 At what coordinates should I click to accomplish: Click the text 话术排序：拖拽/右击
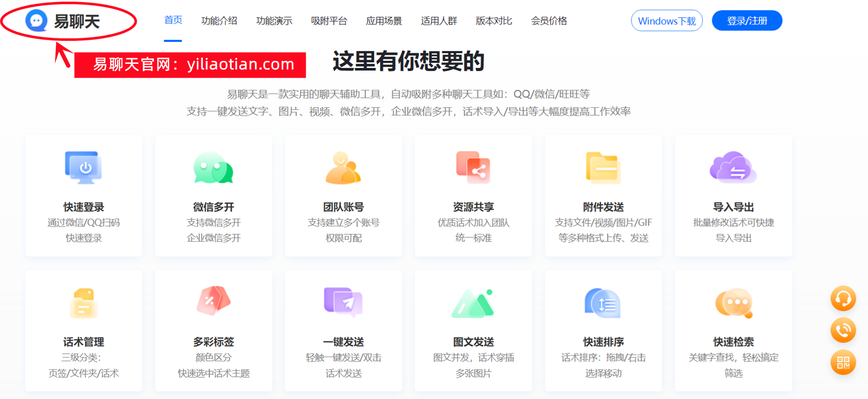pyautogui.click(x=603, y=358)
